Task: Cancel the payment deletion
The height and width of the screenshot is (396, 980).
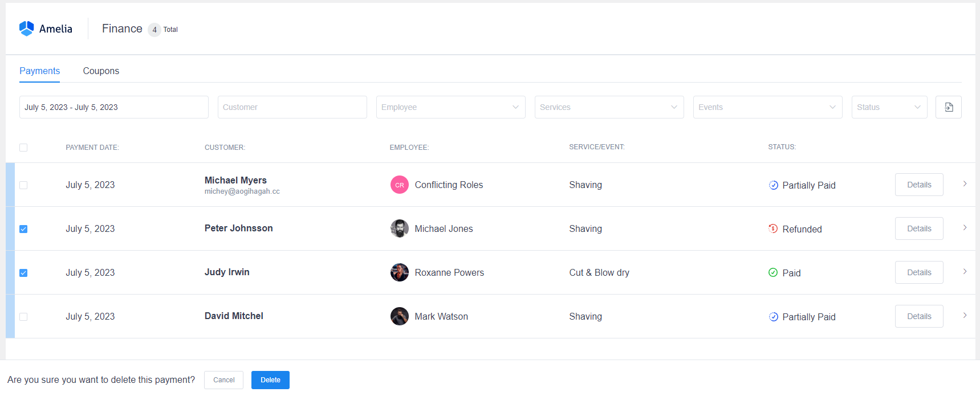Action: pos(223,380)
